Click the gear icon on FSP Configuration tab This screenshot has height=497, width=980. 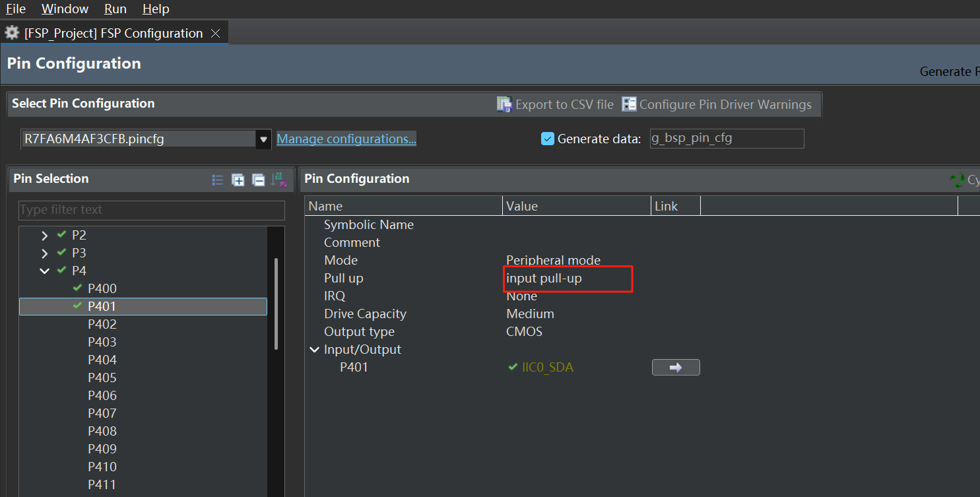click(x=12, y=33)
